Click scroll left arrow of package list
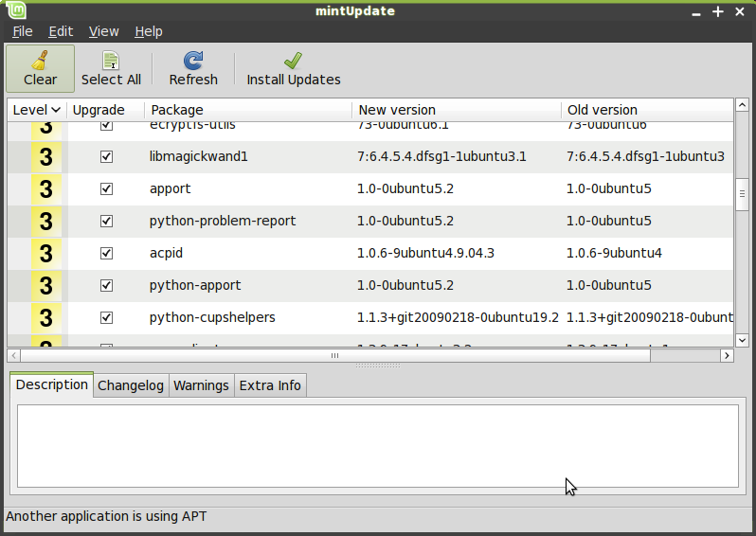756x536 pixels. [x=13, y=356]
